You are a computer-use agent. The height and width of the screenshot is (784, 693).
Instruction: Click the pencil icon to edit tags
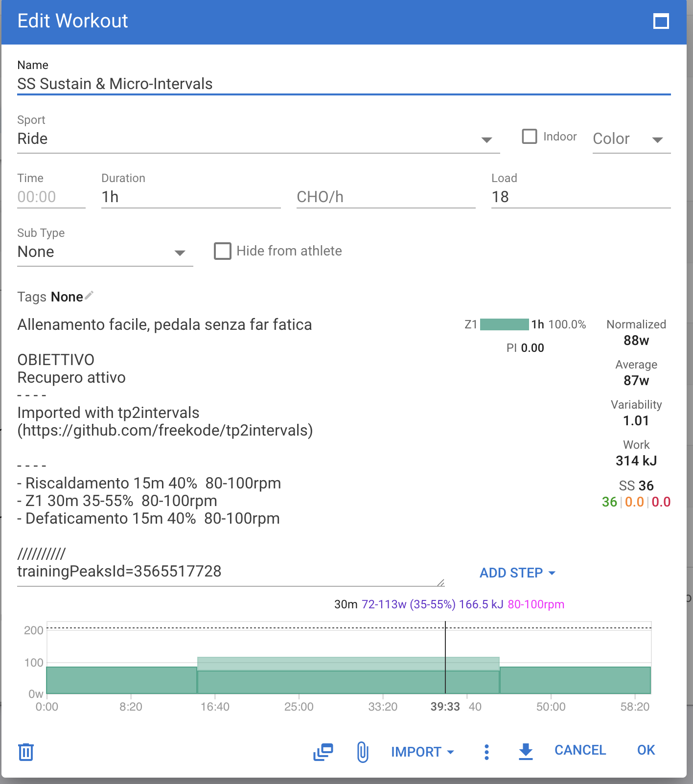coord(89,296)
